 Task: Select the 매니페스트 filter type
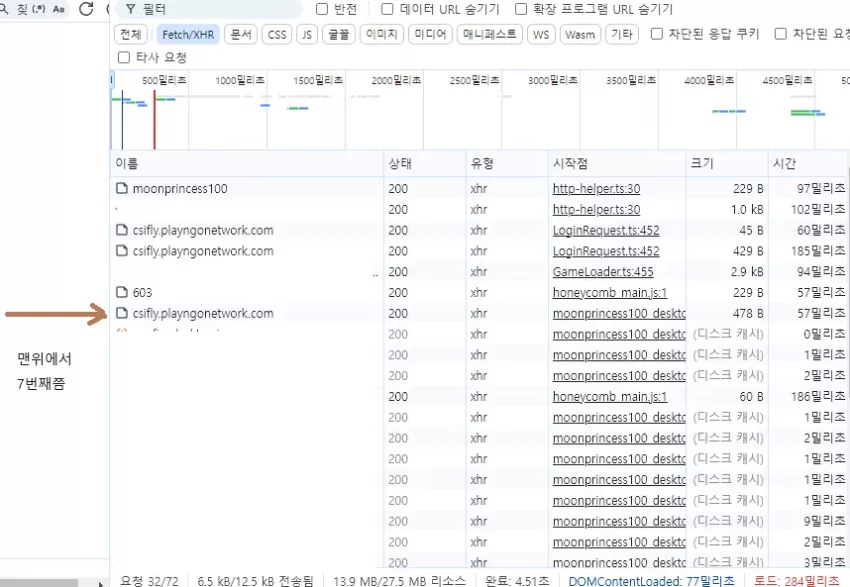click(x=490, y=35)
